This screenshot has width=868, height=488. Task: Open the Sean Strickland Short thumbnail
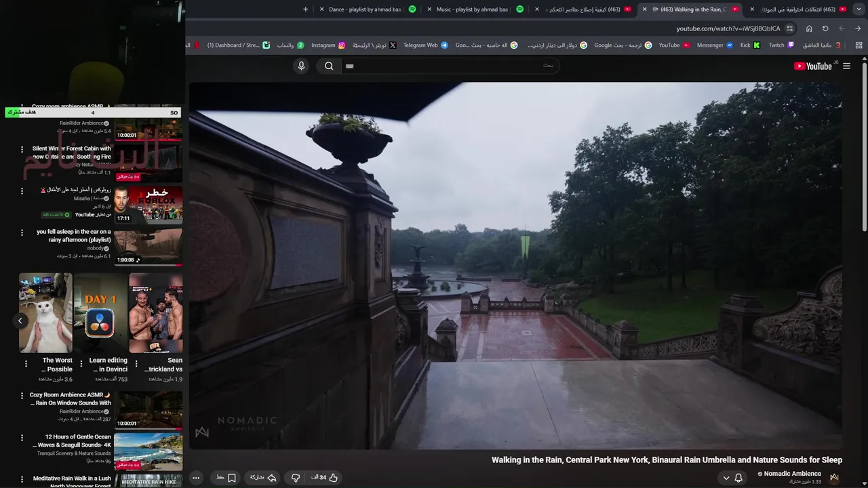(x=156, y=313)
